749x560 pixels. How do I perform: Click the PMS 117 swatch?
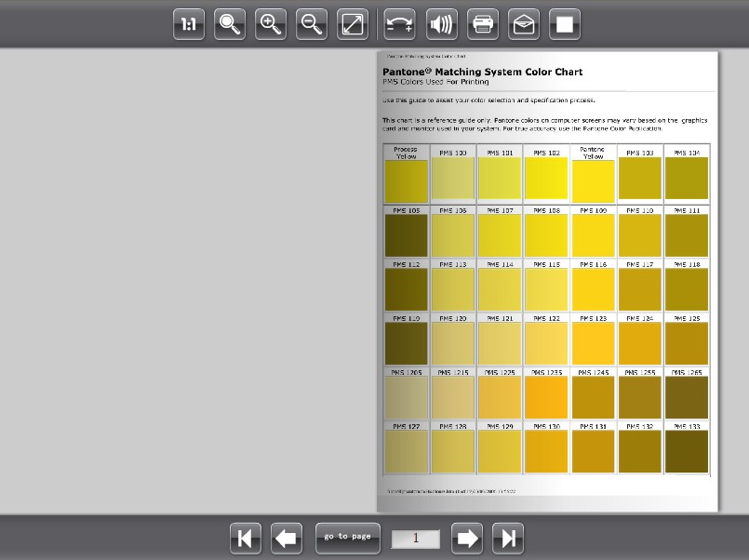coord(640,289)
